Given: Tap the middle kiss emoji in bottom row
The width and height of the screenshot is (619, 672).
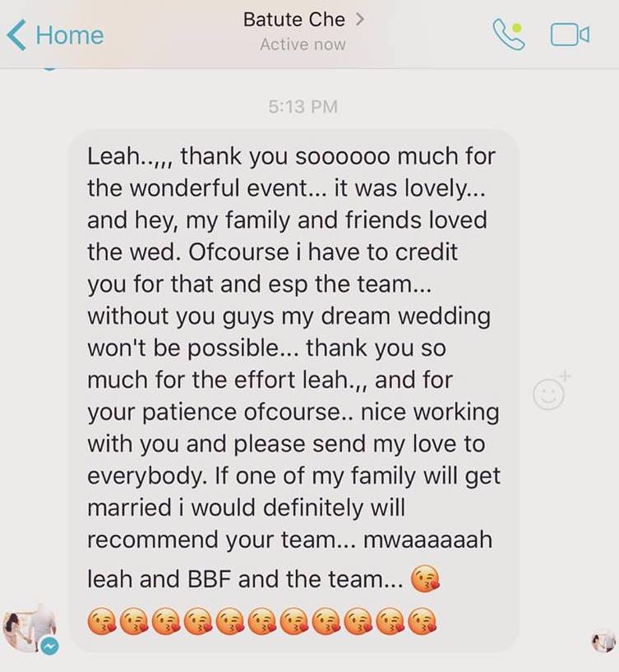Looking at the screenshot, I should 262,622.
